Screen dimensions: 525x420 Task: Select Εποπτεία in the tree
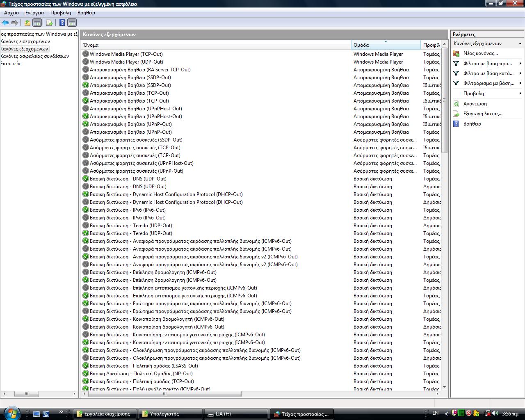(10, 64)
